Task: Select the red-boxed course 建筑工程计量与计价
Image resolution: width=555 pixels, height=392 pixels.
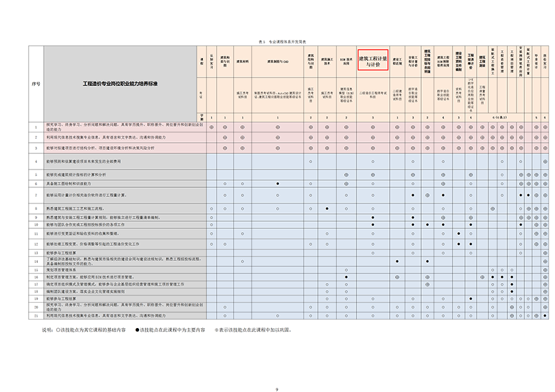Action: click(x=373, y=61)
